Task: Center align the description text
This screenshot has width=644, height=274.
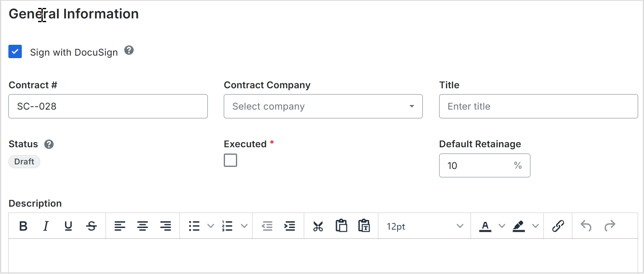Action: pyautogui.click(x=143, y=226)
